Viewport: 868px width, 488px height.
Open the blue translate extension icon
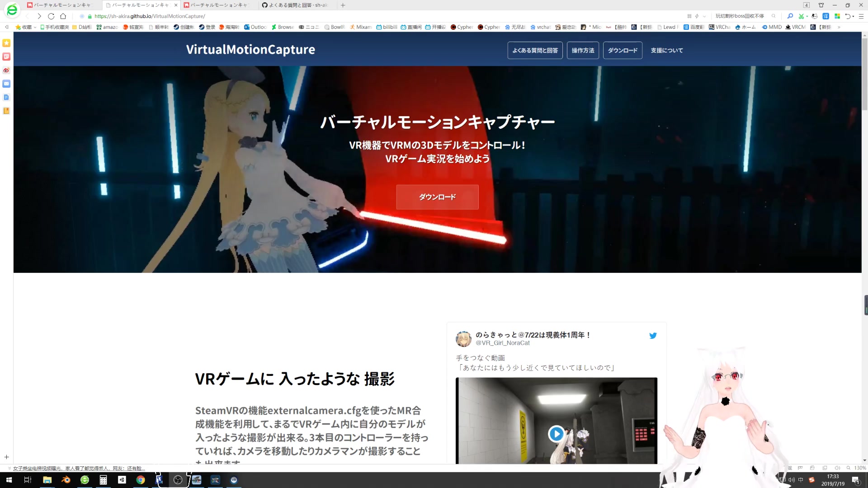[826, 16]
